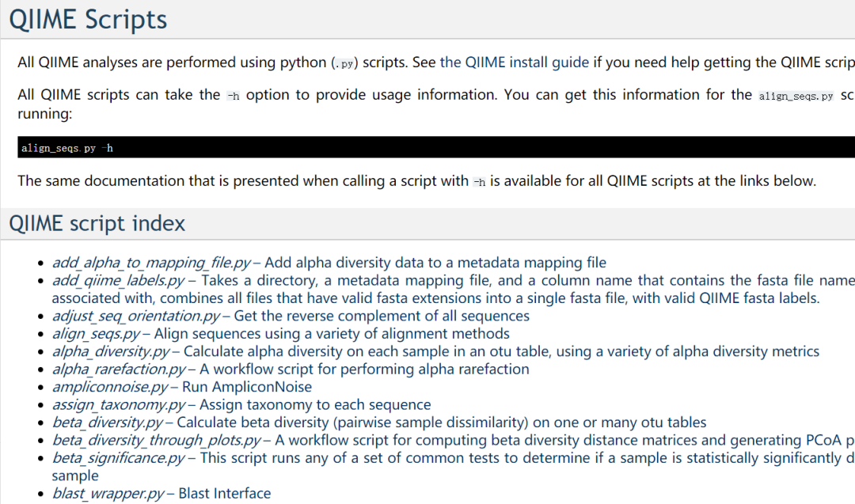Screen dimensions: 855x504
Task: Open the QIIME install guide link
Action: click(x=515, y=63)
